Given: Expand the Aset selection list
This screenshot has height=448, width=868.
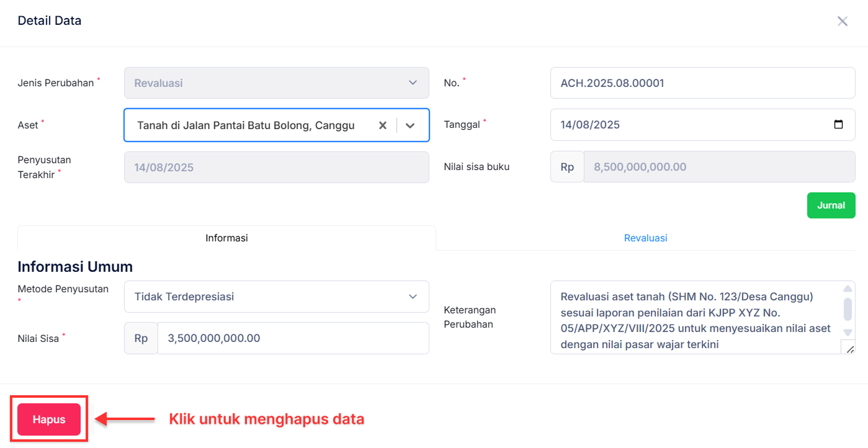Looking at the screenshot, I should (x=410, y=125).
